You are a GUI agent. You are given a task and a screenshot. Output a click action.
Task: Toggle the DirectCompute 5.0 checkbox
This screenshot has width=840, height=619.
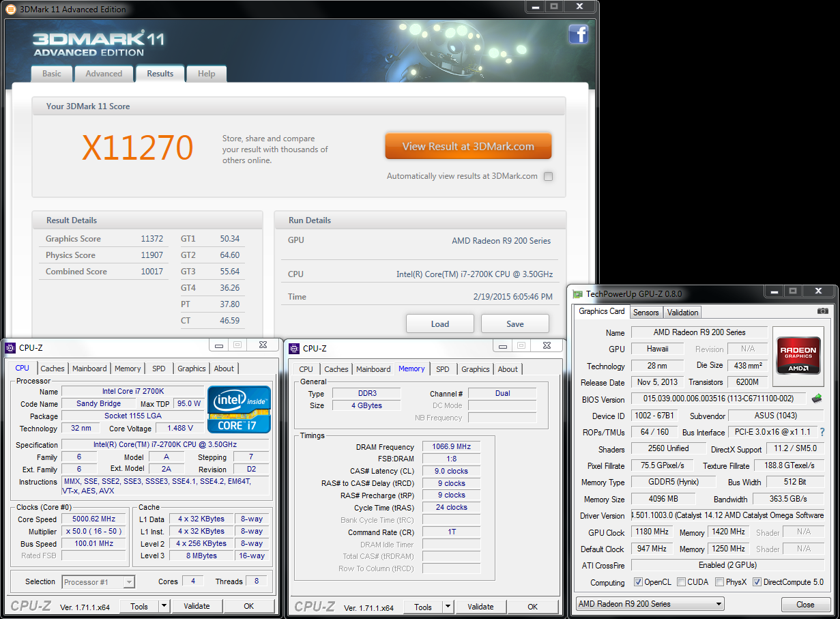[757, 582]
